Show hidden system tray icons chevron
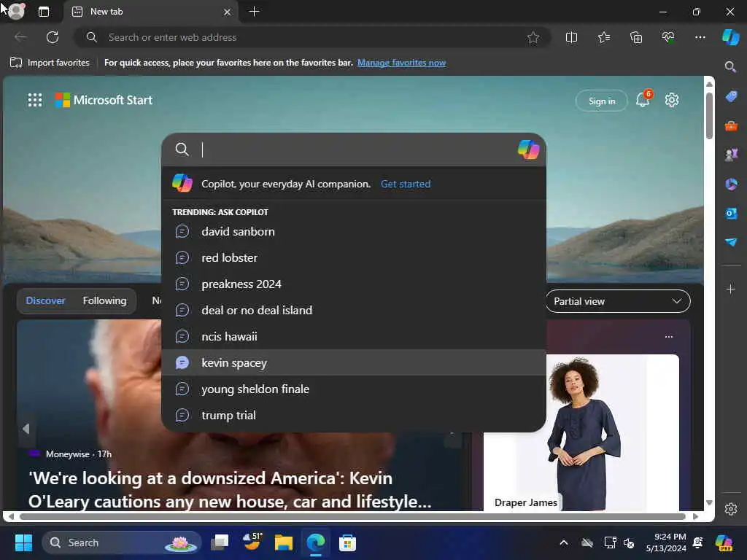 [x=564, y=542]
